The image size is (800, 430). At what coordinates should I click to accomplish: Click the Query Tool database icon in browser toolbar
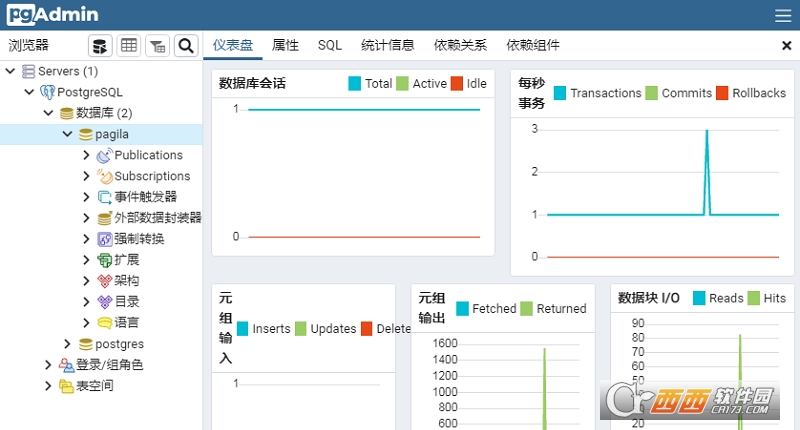point(100,45)
